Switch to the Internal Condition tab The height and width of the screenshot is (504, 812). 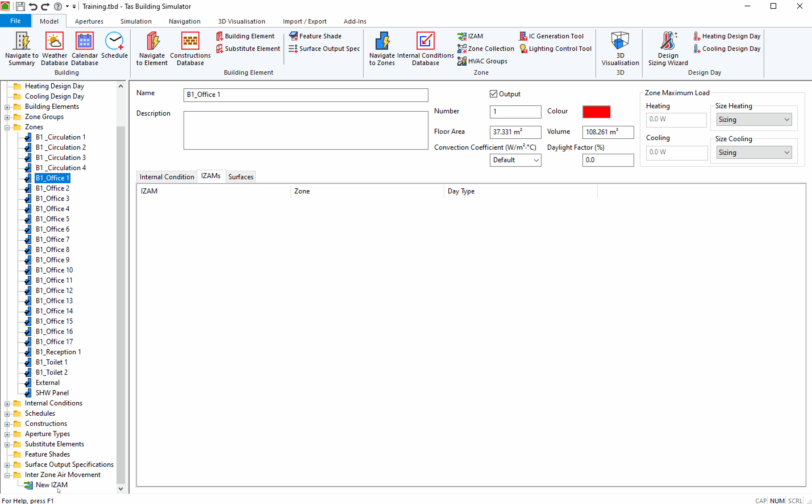pyautogui.click(x=167, y=177)
